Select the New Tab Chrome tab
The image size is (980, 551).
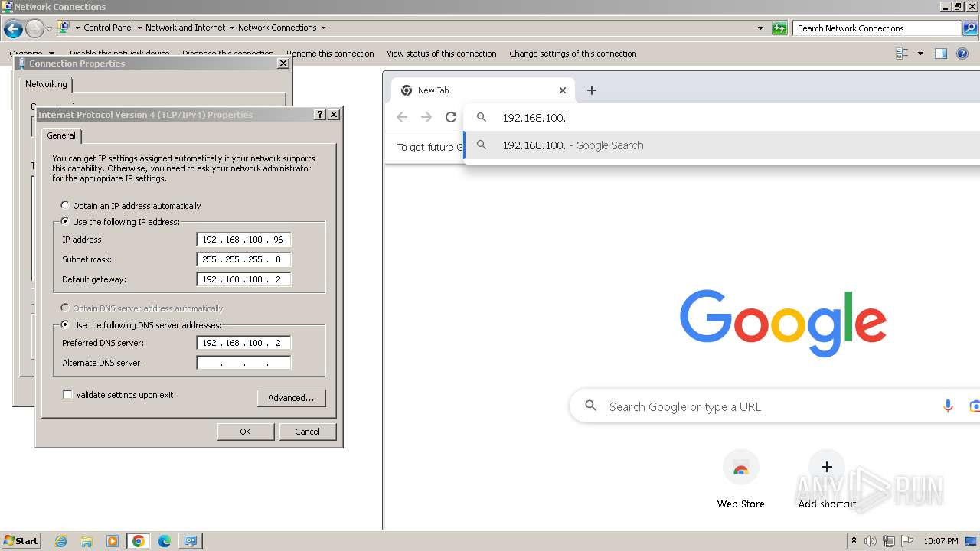(x=484, y=90)
